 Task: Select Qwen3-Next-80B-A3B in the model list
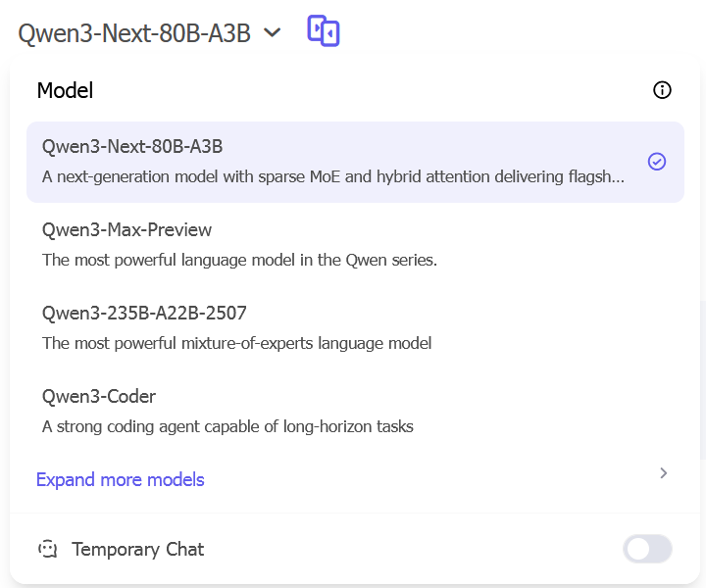(132, 147)
